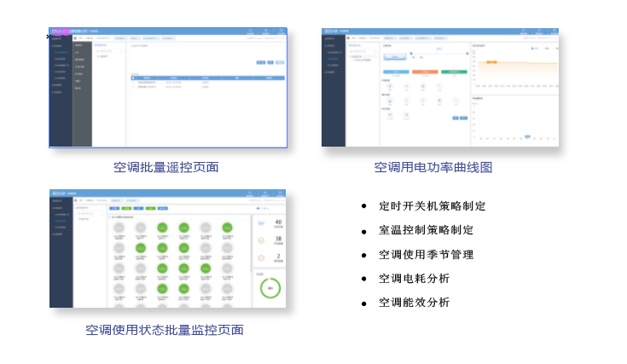The image size is (627, 364).
Task: Select the 空调电耗分析 bullet item
Action: click(414, 278)
